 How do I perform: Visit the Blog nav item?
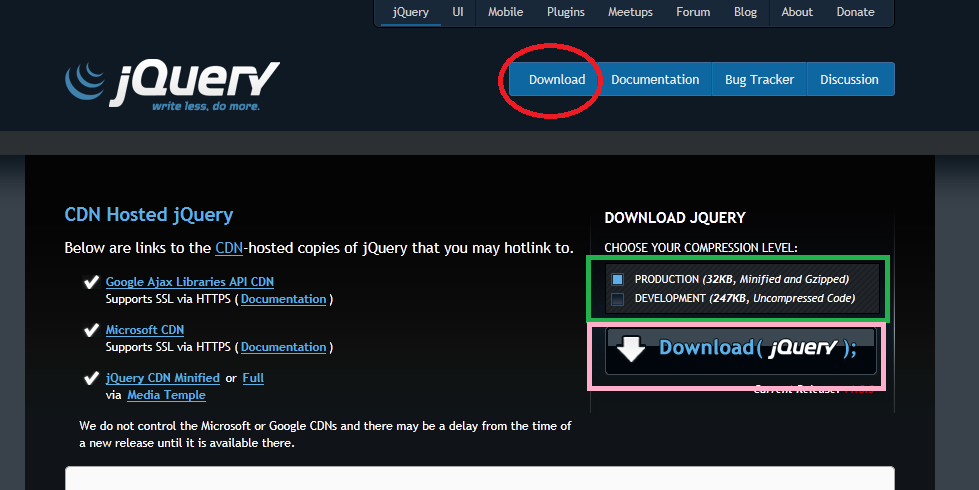tap(745, 12)
